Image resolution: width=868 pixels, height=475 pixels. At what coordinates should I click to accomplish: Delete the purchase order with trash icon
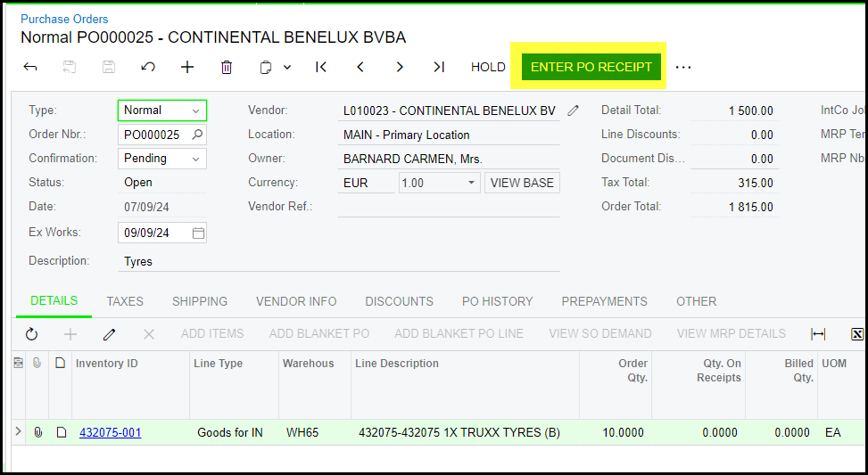227,67
